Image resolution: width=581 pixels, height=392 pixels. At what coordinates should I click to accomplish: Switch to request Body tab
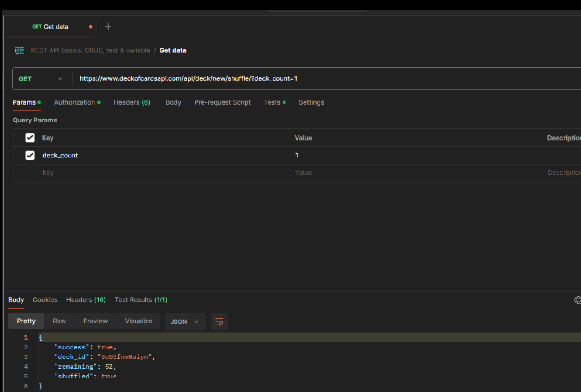173,102
